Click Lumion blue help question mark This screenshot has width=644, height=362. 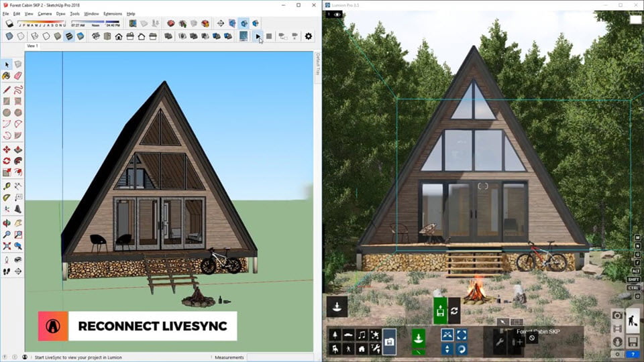pos(633,354)
